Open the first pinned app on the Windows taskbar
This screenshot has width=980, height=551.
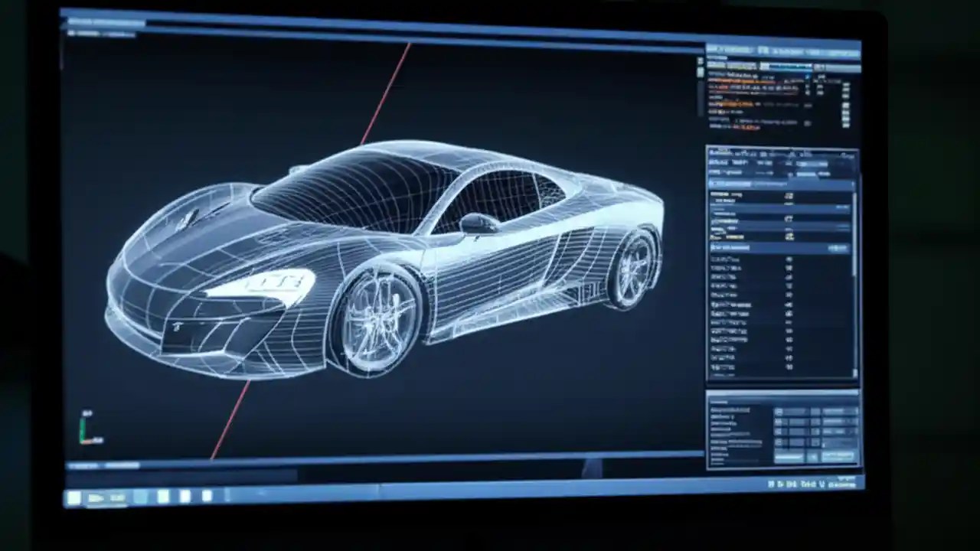click(73, 498)
